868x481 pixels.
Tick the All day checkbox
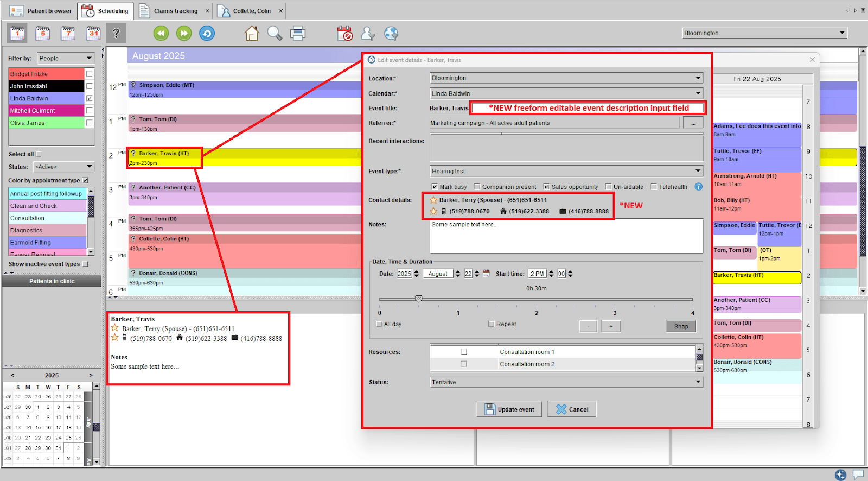pos(379,324)
